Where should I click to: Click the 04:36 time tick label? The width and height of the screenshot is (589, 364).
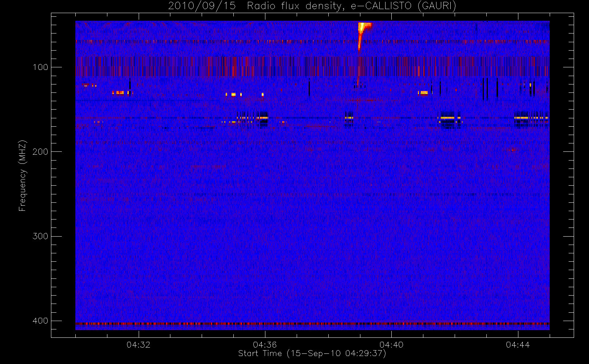coord(265,345)
